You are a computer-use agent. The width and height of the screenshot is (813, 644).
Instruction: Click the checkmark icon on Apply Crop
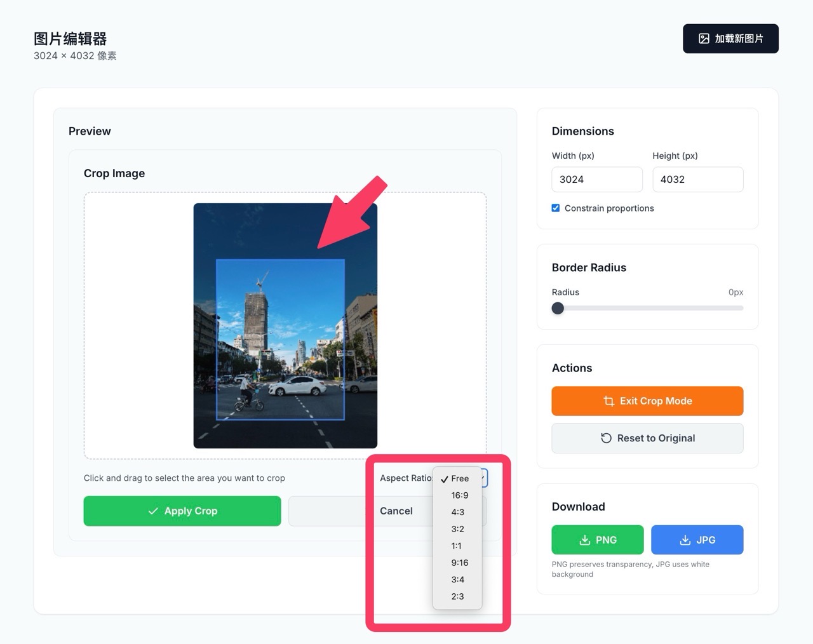pos(153,511)
